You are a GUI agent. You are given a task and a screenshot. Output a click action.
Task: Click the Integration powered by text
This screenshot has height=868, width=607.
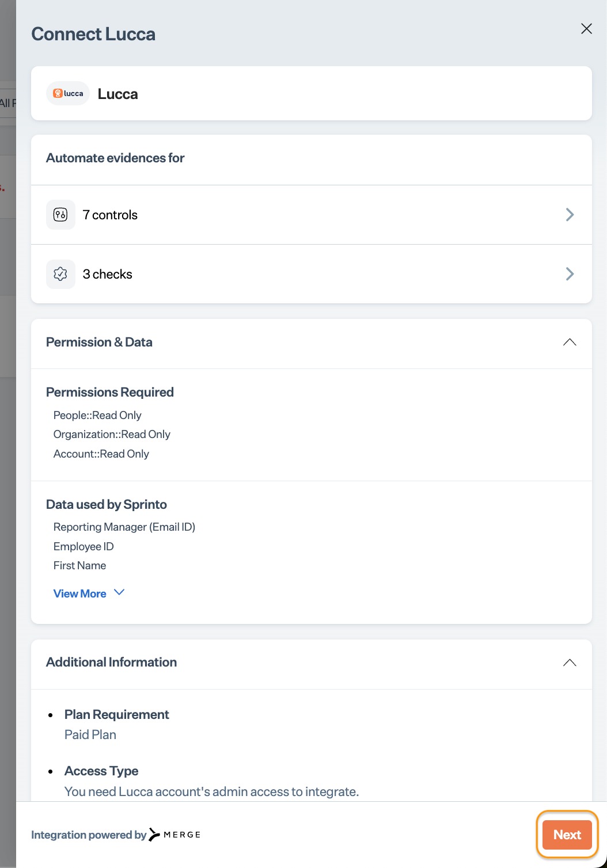89,835
